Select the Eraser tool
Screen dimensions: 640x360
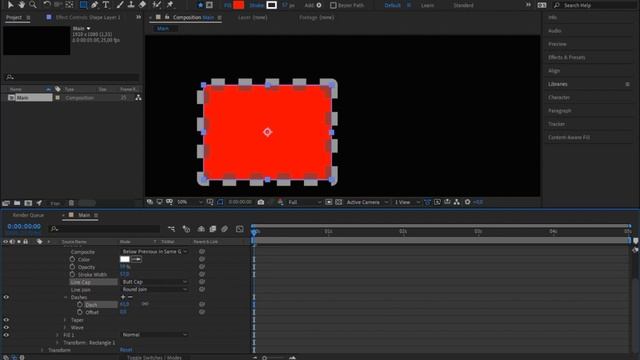point(142,5)
